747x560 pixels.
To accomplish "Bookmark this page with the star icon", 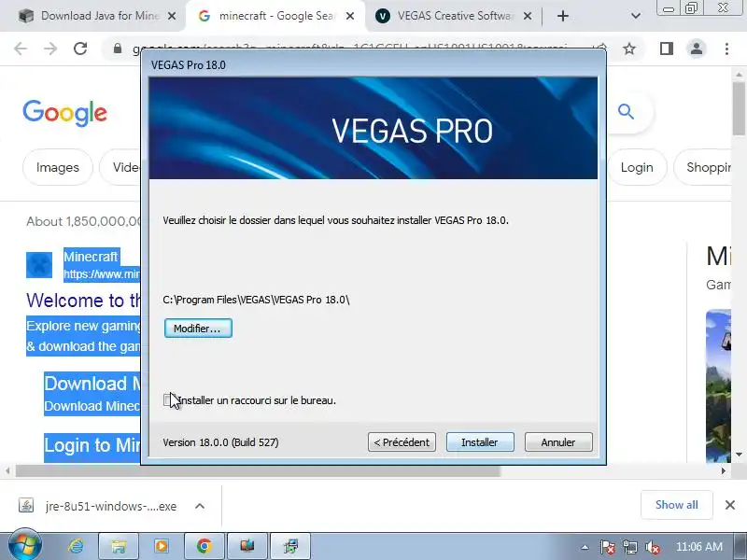I will click(629, 49).
